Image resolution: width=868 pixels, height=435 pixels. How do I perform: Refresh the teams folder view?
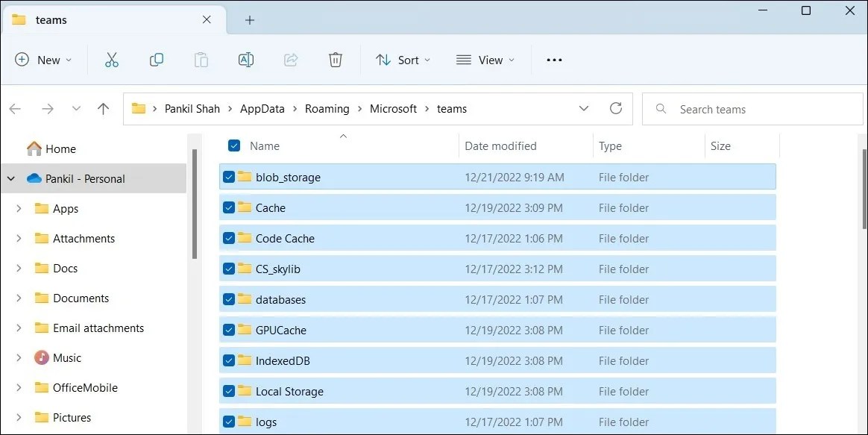[x=615, y=108]
